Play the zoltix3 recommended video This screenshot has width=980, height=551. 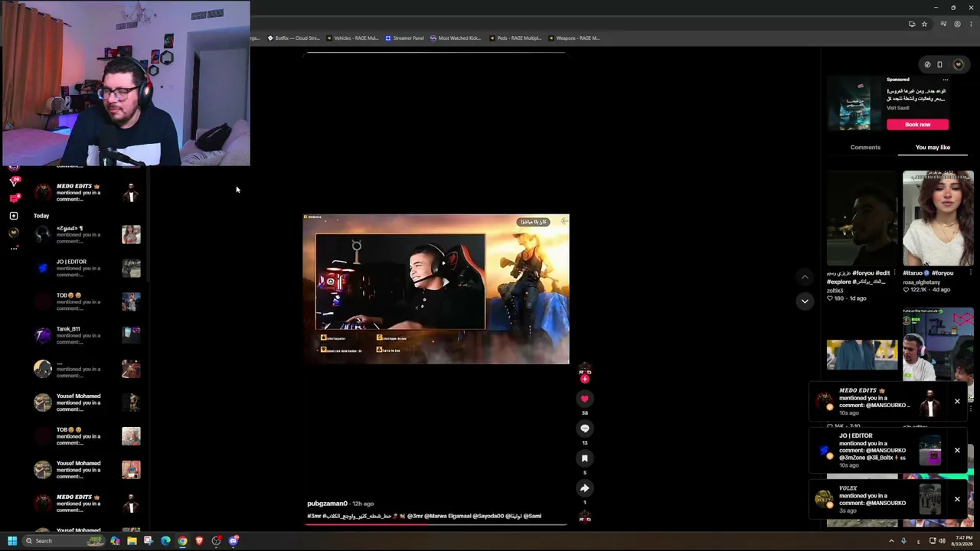(x=862, y=218)
